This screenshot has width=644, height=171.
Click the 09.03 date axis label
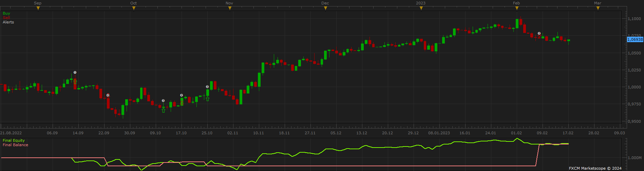620,133
